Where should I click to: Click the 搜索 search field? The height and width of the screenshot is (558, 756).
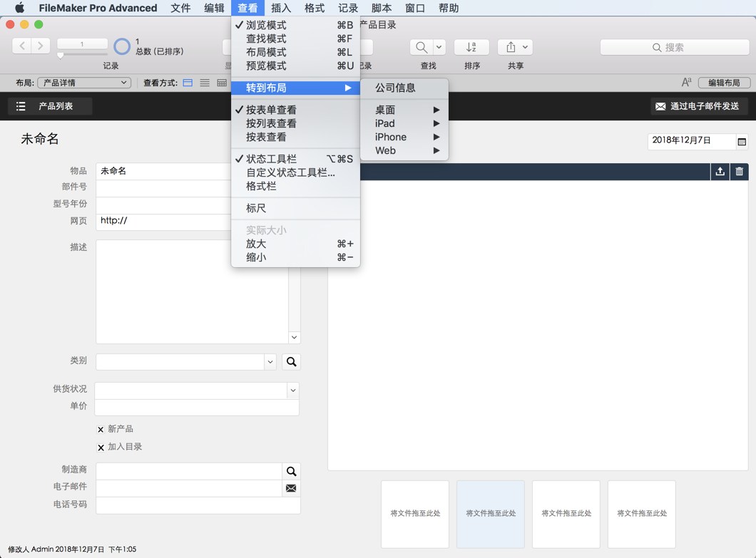(x=675, y=47)
